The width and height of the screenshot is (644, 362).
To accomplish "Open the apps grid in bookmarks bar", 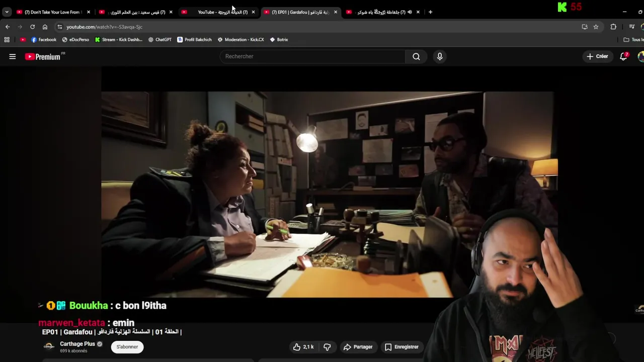I will 7,40.
